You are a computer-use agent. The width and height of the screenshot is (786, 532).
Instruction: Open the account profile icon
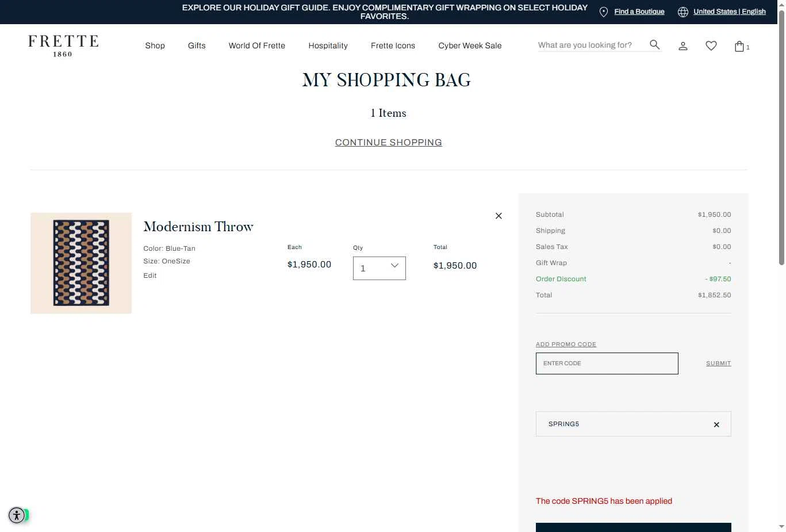click(x=683, y=46)
